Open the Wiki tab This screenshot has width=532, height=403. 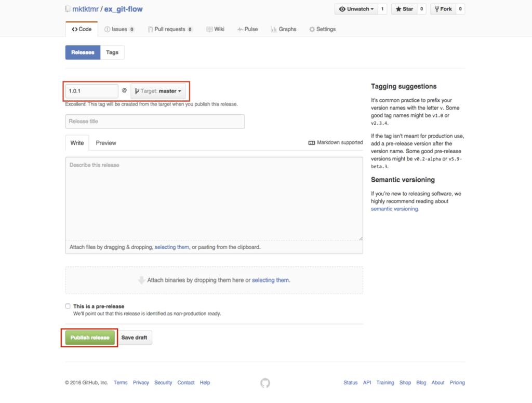pyautogui.click(x=216, y=29)
